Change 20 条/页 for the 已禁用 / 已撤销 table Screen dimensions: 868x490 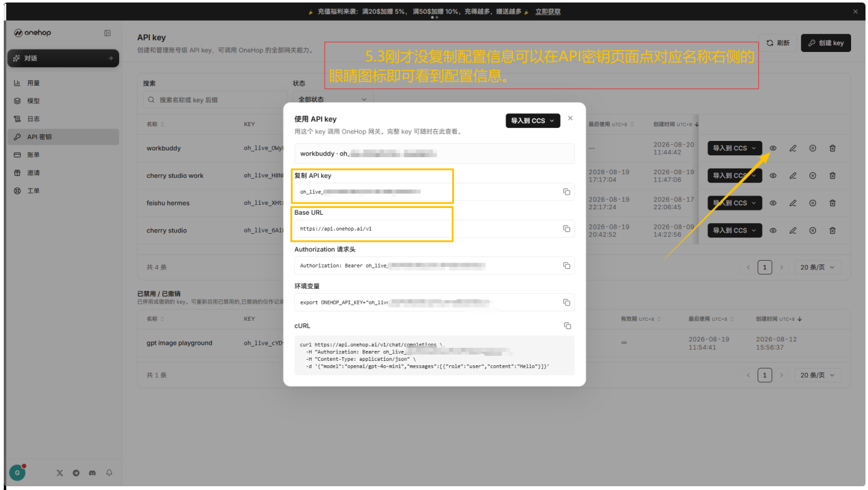click(818, 375)
